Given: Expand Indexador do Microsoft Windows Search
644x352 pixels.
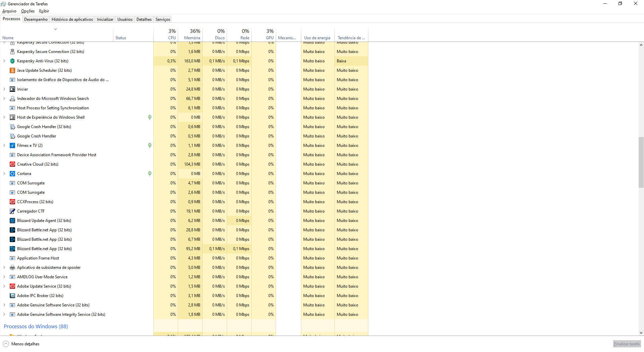Looking at the screenshot, I should [x=4, y=99].
